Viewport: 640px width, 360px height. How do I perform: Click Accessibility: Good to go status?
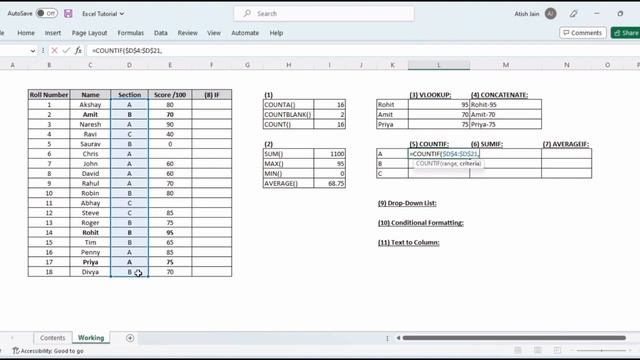[48, 351]
